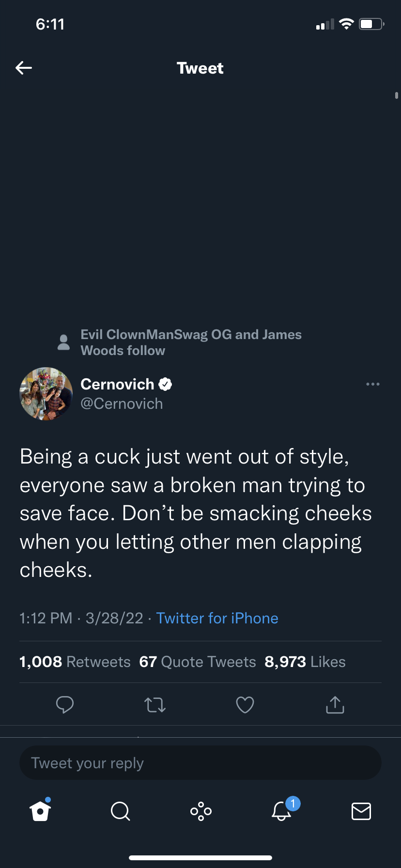The height and width of the screenshot is (868, 401).
Task: Open the Search tab magnifier icon
Action: click(x=120, y=811)
